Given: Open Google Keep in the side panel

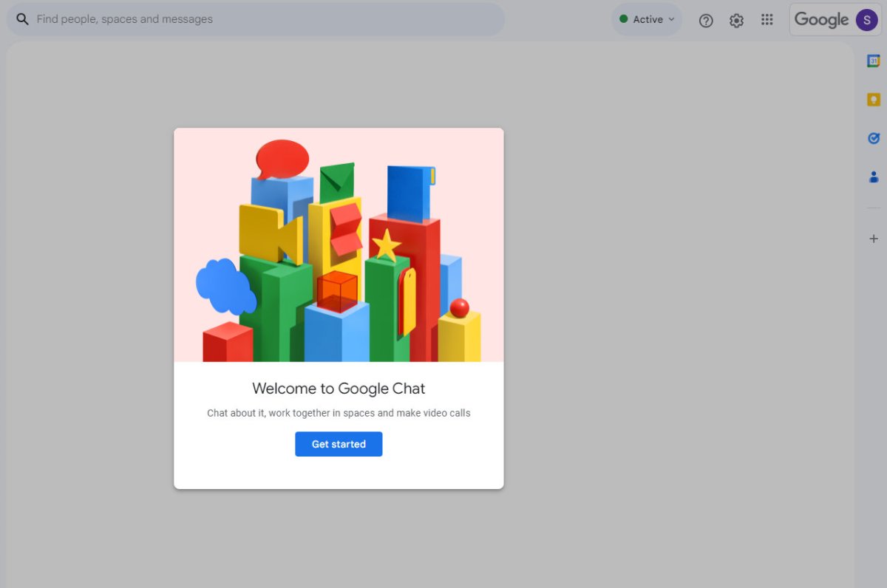Looking at the screenshot, I should click(873, 100).
